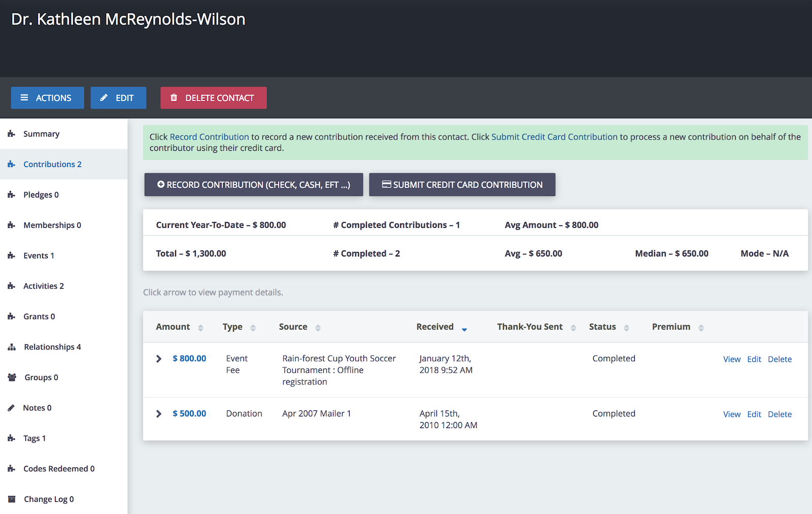View the Activities 2 tab

tap(64, 286)
